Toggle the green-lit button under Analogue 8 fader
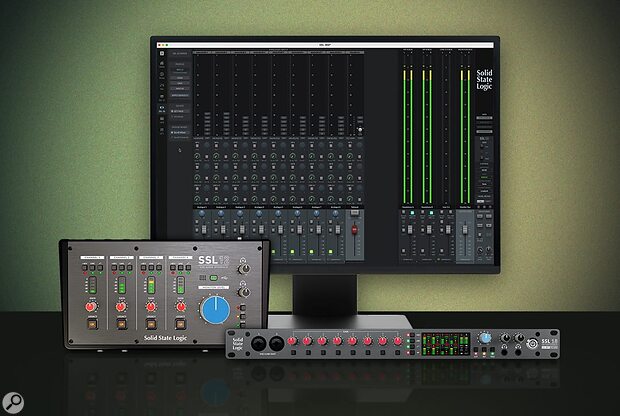 331,251
